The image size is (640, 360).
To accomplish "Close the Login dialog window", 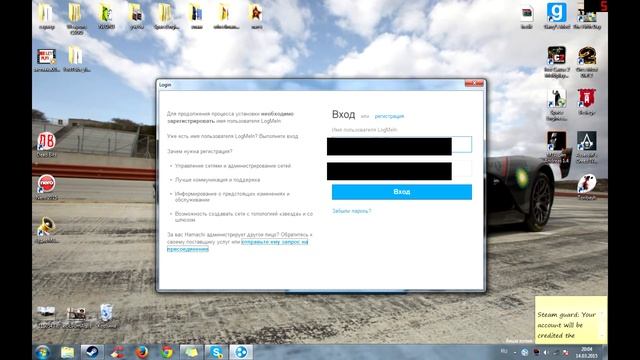I will [x=474, y=84].
